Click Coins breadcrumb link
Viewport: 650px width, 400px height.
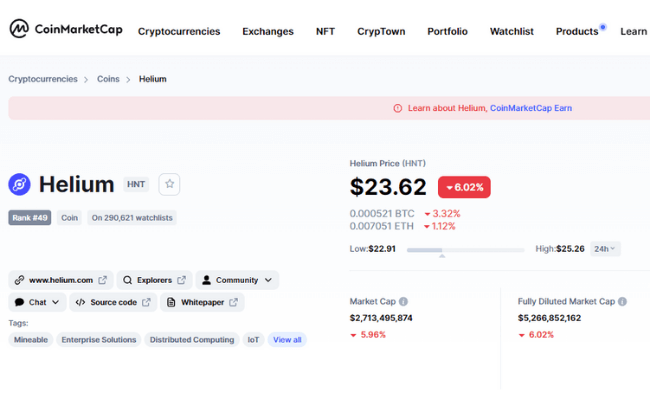pos(108,79)
